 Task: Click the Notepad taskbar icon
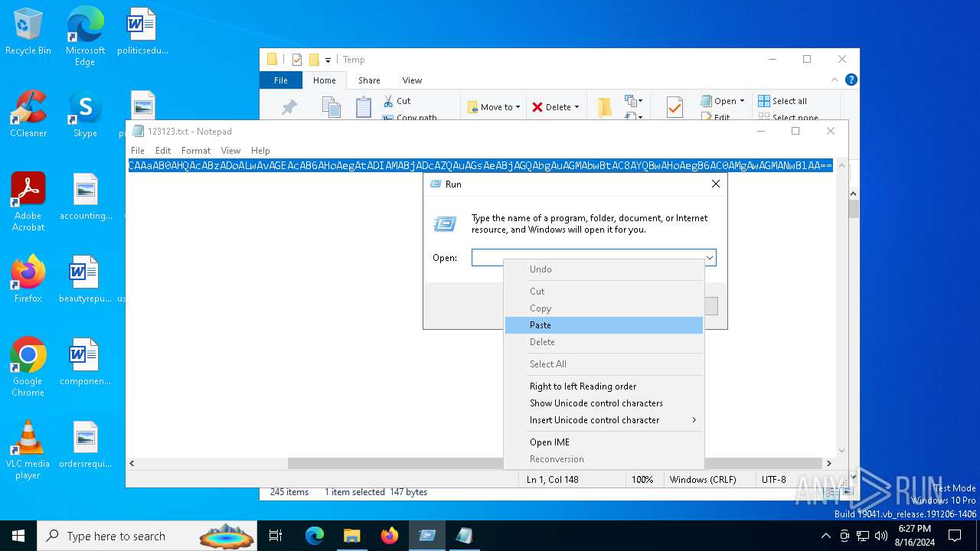click(464, 536)
